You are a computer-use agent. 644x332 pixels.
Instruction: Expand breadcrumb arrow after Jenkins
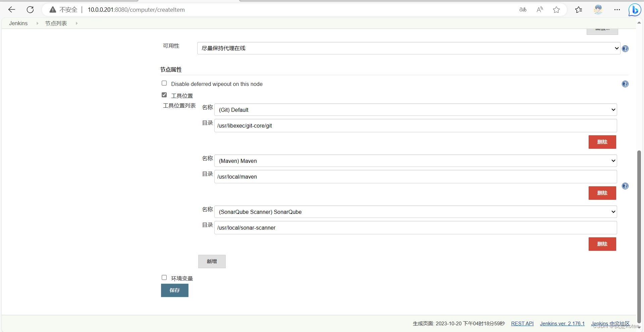click(37, 23)
